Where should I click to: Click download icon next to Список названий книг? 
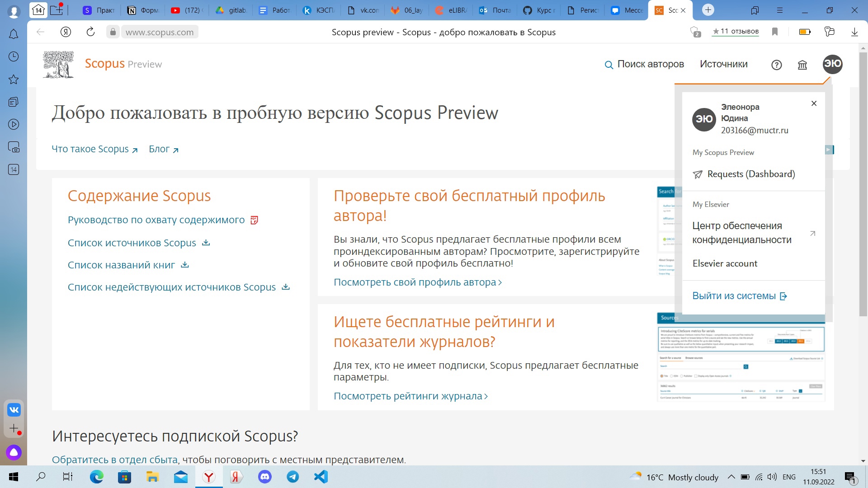tap(184, 265)
